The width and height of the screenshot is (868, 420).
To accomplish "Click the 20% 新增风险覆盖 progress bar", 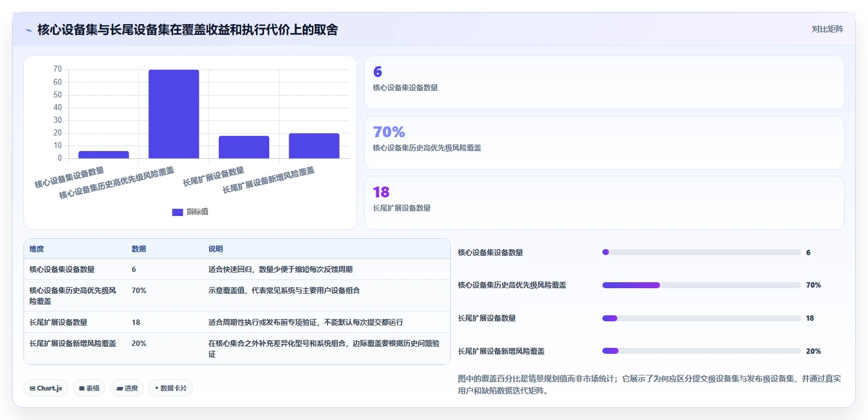I will [x=701, y=351].
